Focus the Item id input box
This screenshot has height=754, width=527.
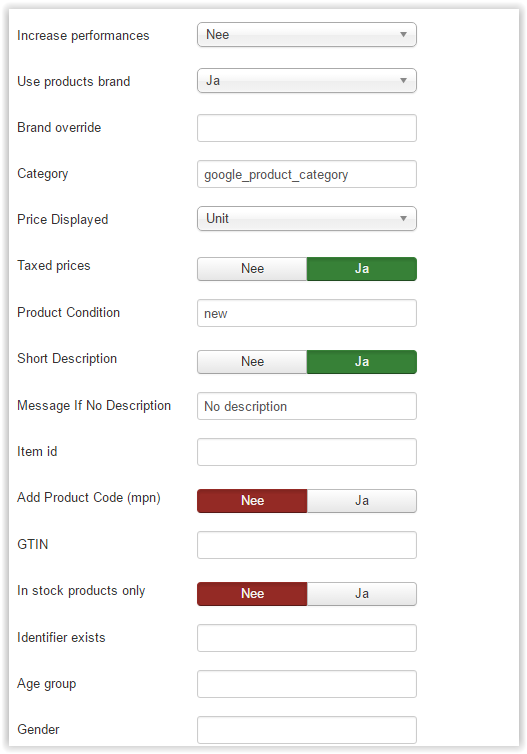pos(307,452)
